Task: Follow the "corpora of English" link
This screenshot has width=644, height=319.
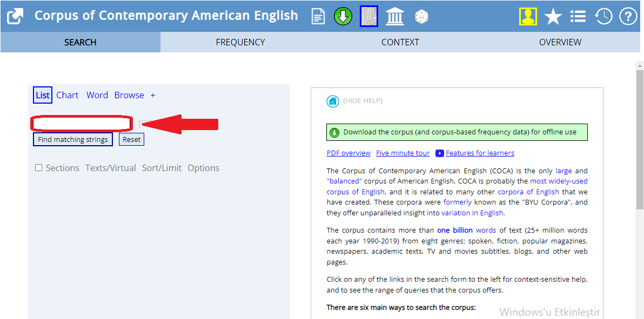Action: pyautogui.click(x=528, y=191)
